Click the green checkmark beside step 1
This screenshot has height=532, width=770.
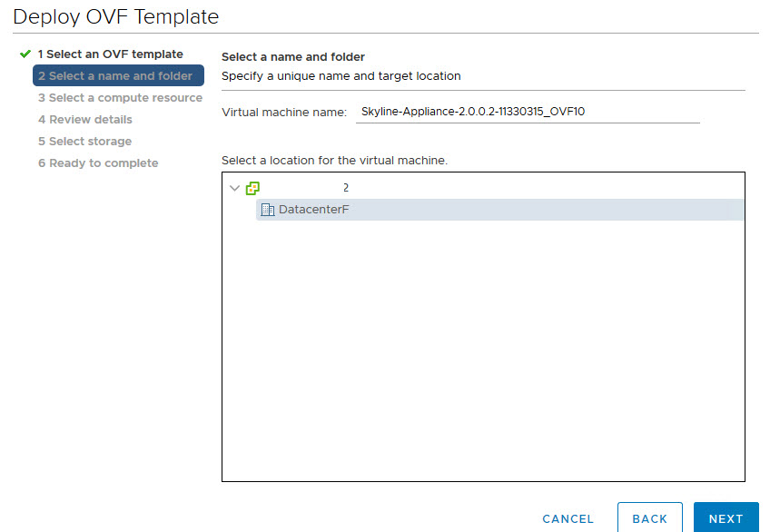(25, 54)
